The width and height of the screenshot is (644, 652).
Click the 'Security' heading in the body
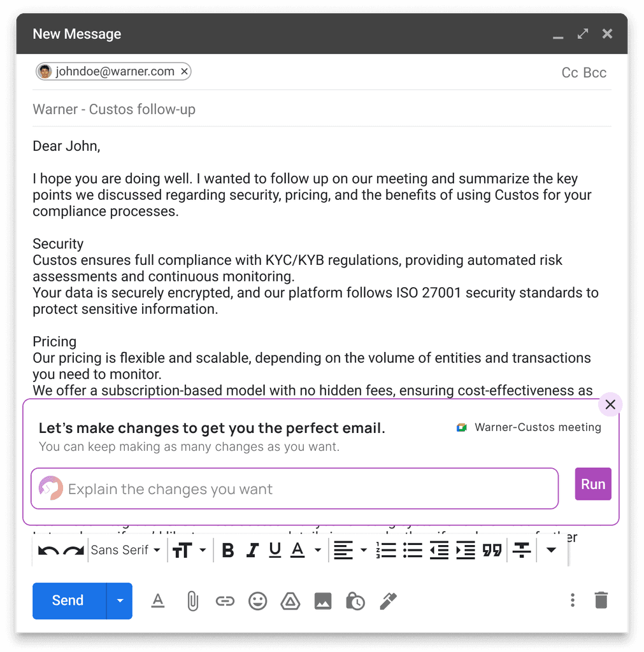point(58,244)
